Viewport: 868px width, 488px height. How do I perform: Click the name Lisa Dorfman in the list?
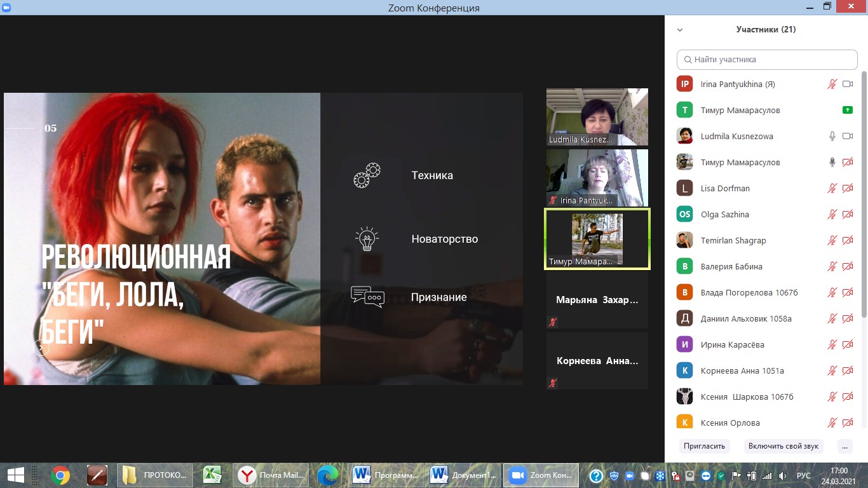click(725, 188)
